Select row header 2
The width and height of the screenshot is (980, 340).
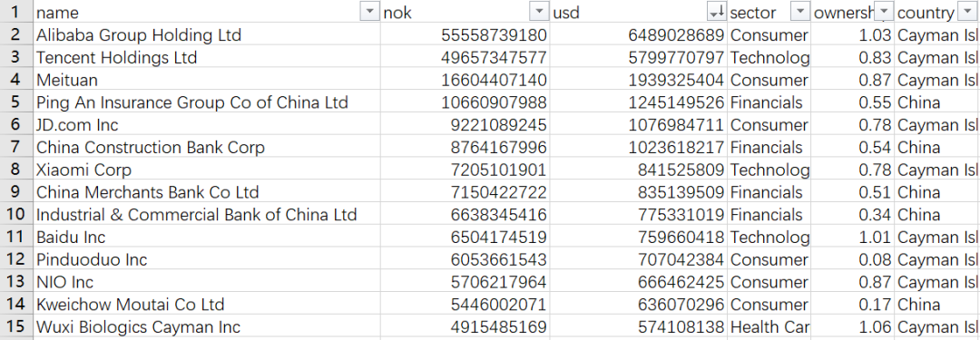(x=15, y=34)
